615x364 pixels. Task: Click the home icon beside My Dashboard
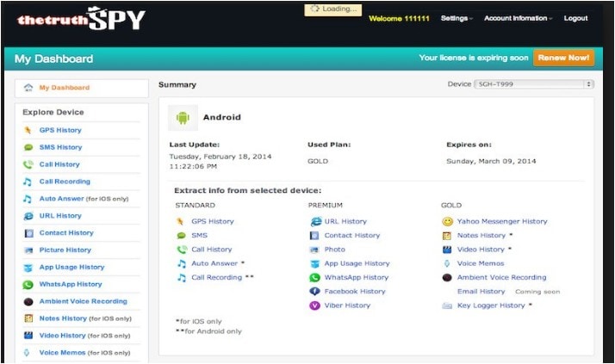click(x=28, y=88)
